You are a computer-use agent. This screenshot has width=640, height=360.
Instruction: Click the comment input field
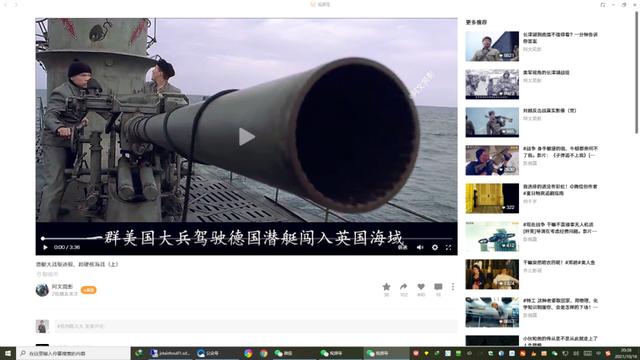256,326
